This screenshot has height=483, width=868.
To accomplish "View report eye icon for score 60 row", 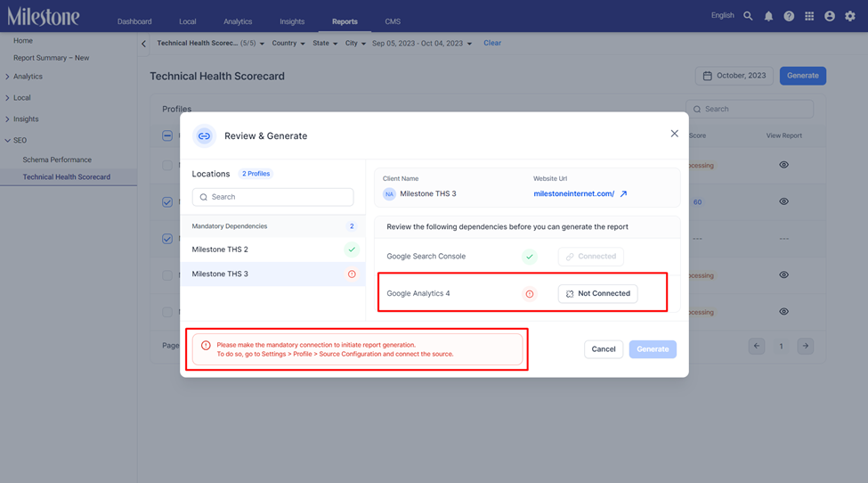I will click(x=783, y=201).
